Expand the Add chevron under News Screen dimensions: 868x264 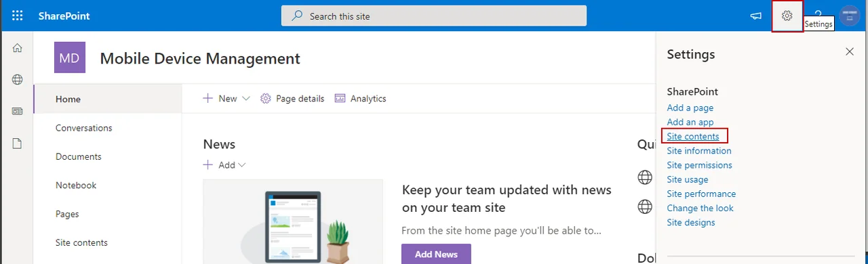point(241,165)
